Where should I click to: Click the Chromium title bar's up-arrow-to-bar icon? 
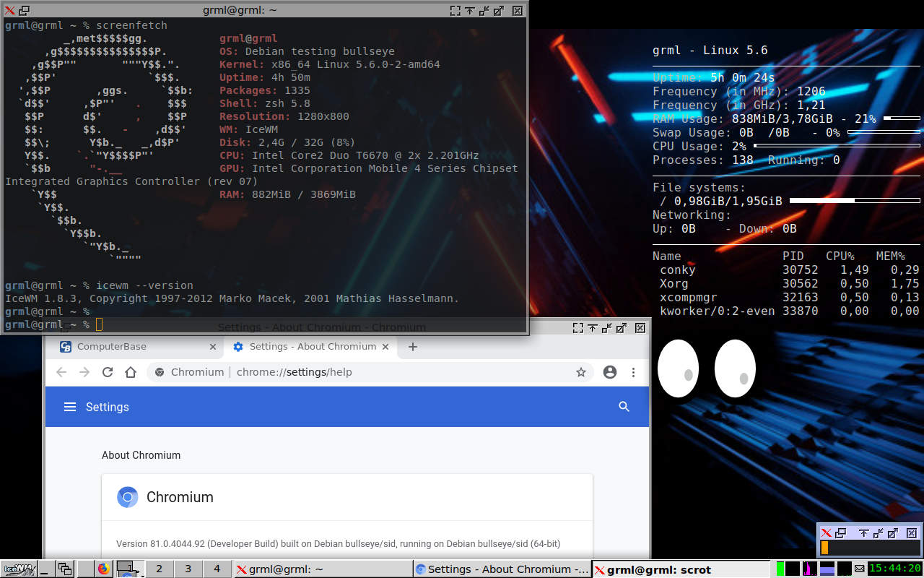click(593, 328)
